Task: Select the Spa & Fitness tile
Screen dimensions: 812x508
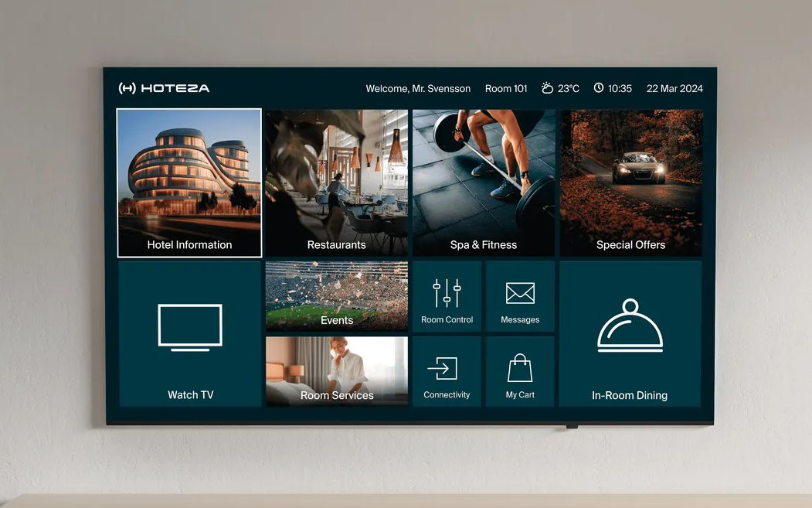Action: point(484,183)
